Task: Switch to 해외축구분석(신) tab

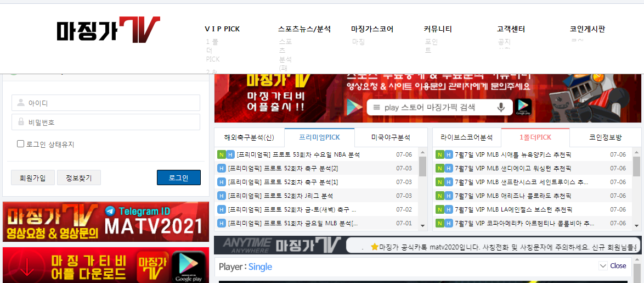Action: click(249, 137)
